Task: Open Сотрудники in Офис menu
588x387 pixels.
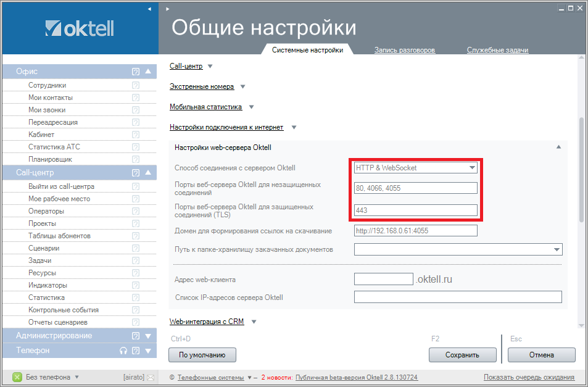Action: coord(48,85)
